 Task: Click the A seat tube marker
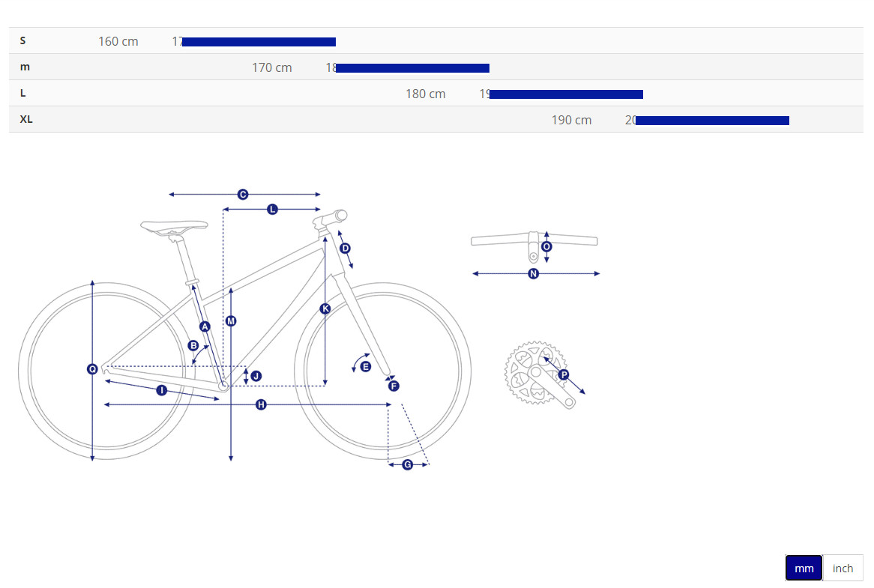[x=205, y=326]
